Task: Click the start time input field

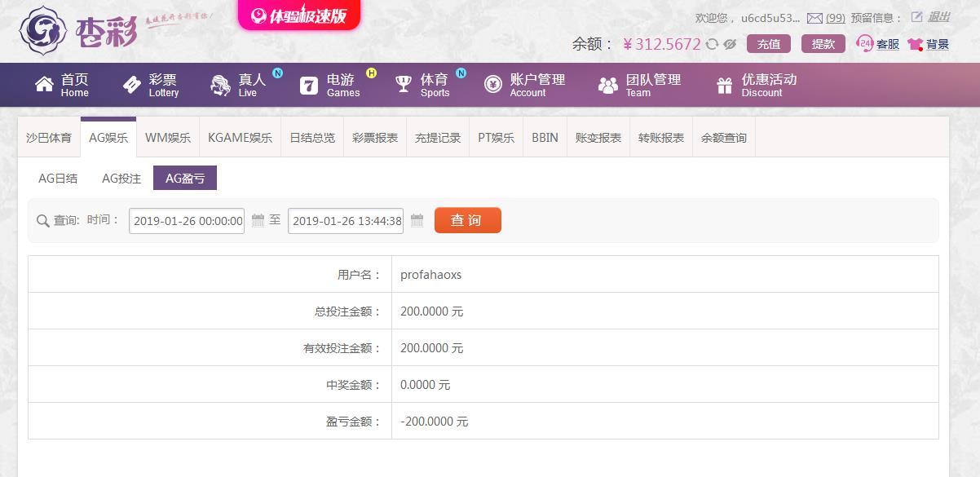Action: click(x=187, y=221)
